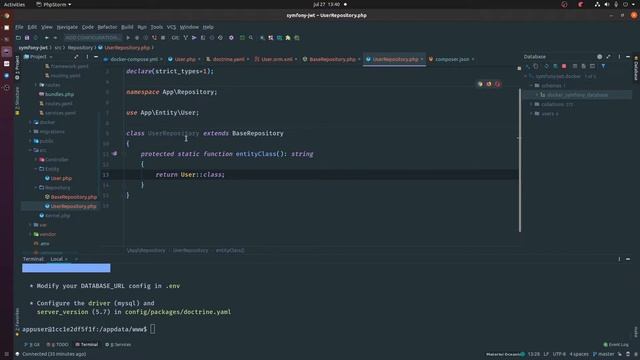
Task: Hide the Terminal tool window
Action: point(628,259)
